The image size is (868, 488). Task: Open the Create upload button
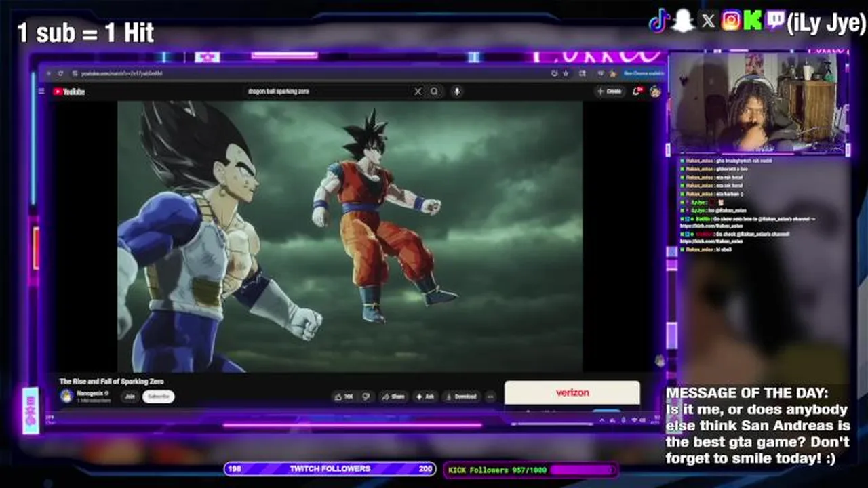pos(609,91)
